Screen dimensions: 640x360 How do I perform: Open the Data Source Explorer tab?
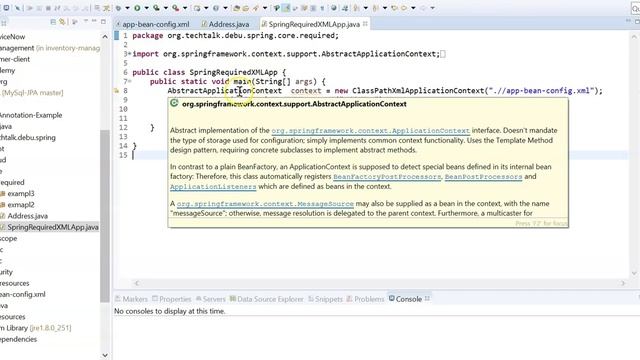click(267, 299)
